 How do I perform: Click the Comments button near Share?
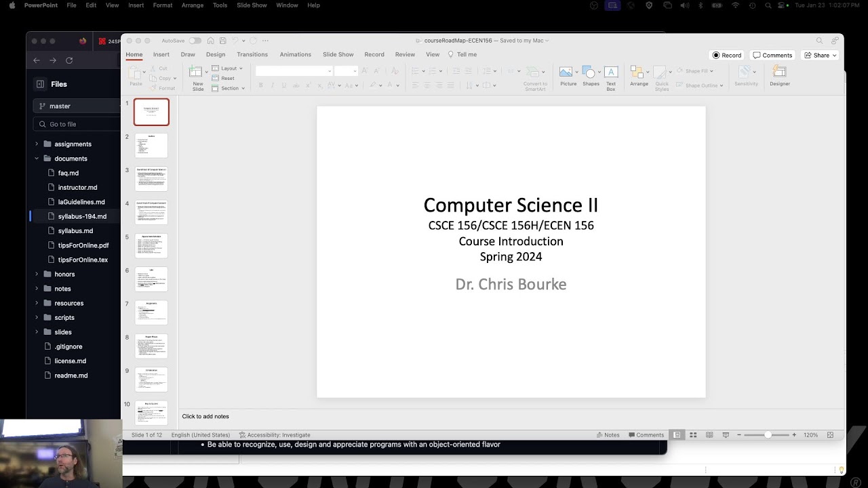click(x=772, y=55)
